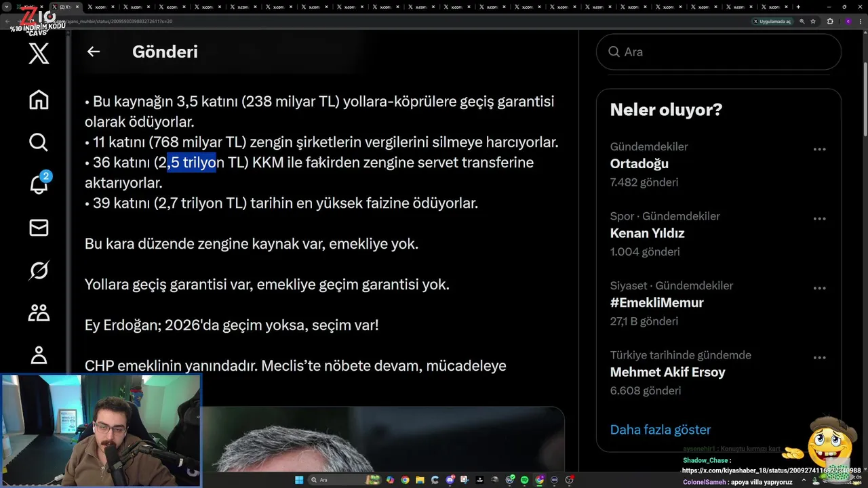Click inside the Ara search field
The height and width of the screenshot is (488, 868).
point(719,52)
